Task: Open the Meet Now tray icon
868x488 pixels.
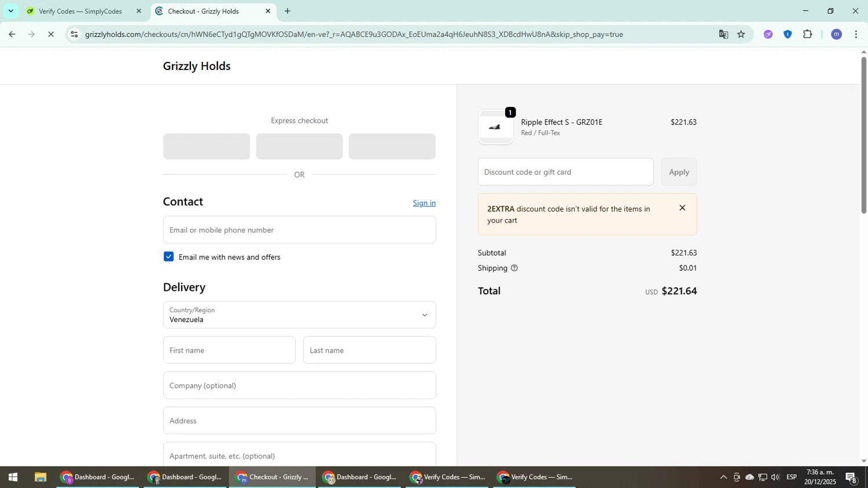Action: [x=737, y=478]
